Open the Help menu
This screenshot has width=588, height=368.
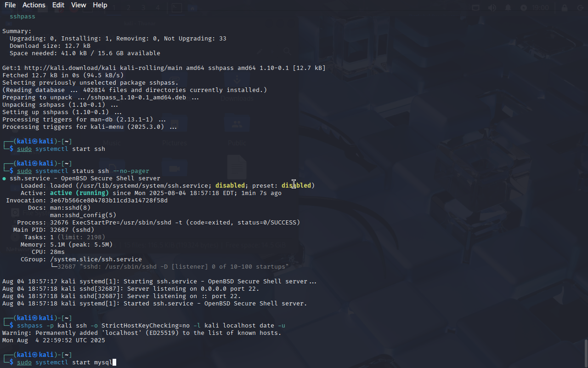pyautogui.click(x=100, y=5)
